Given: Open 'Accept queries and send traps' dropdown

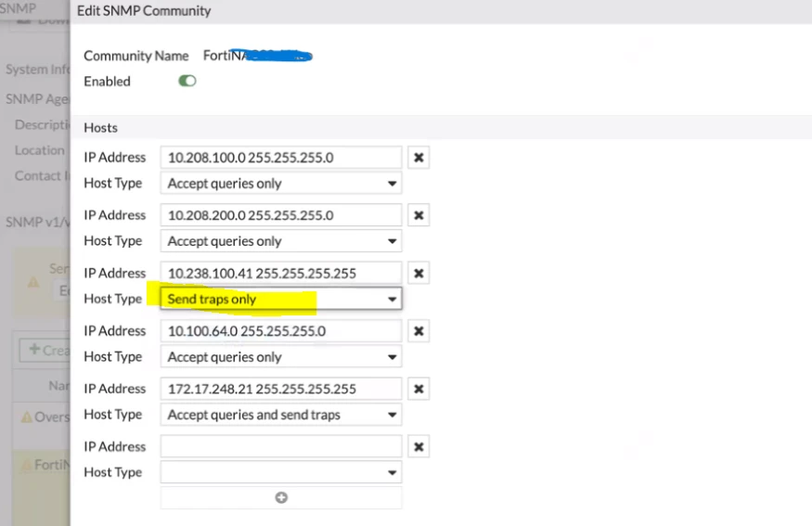Looking at the screenshot, I should [x=281, y=415].
